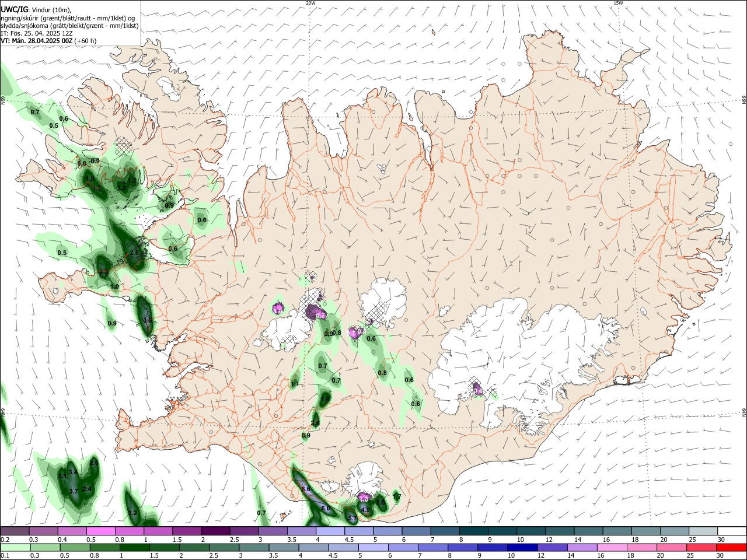Click the 3.8 precipitation value on the map

(x=147, y=320)
